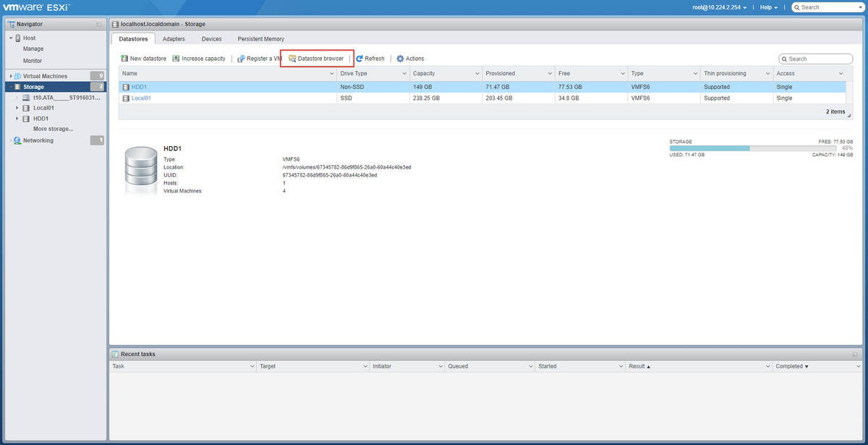868x445 pixels.
Task: Open the HDD1 datastore link in table
Action: coord(139,87)
